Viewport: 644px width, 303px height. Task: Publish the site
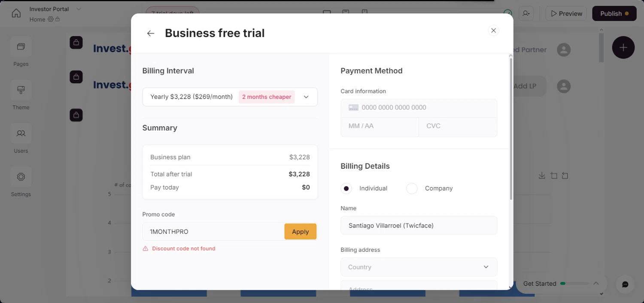tap(614, 13)
